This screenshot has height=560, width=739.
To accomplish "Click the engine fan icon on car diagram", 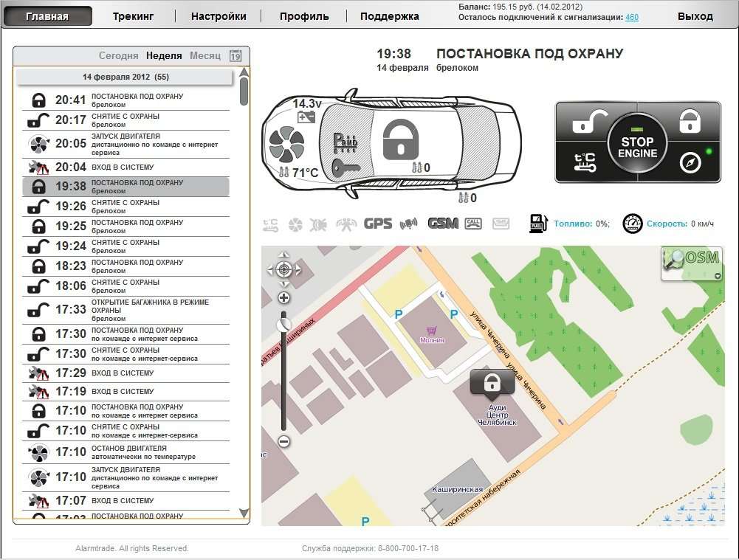I will (x=287, y=145).
